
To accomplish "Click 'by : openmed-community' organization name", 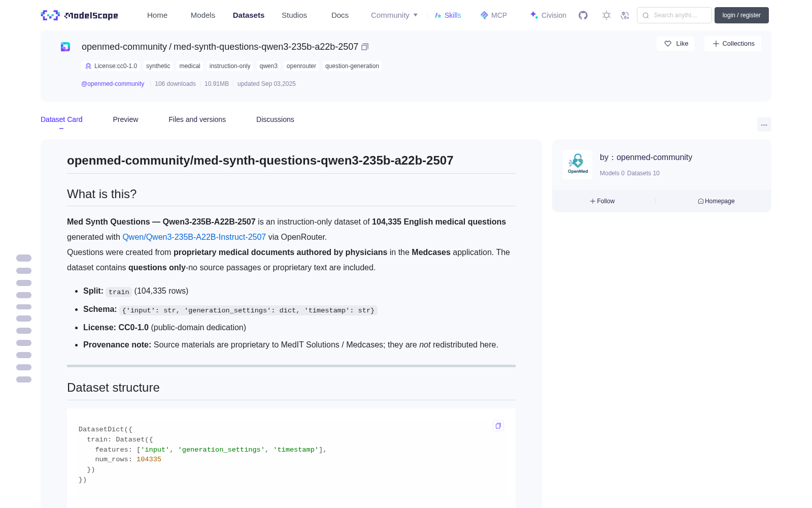I will pos(646,157).
